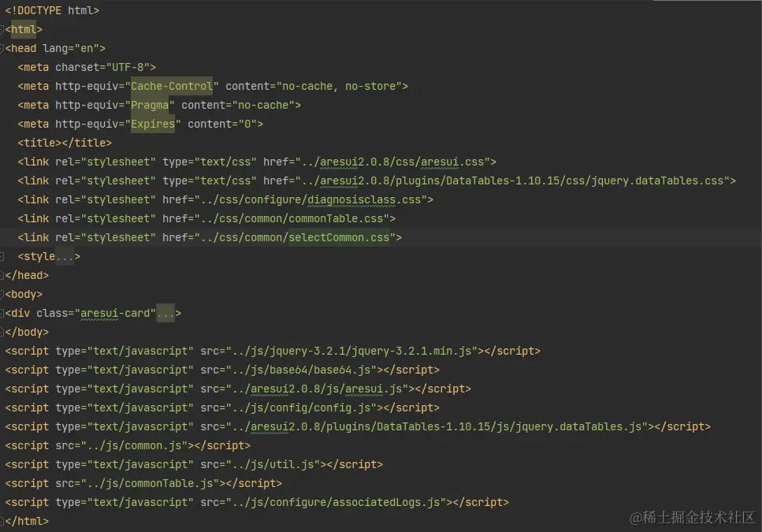Click the closing </body> tag
Viewport: 762px width, 532px height.
click(x=27, y=333)
